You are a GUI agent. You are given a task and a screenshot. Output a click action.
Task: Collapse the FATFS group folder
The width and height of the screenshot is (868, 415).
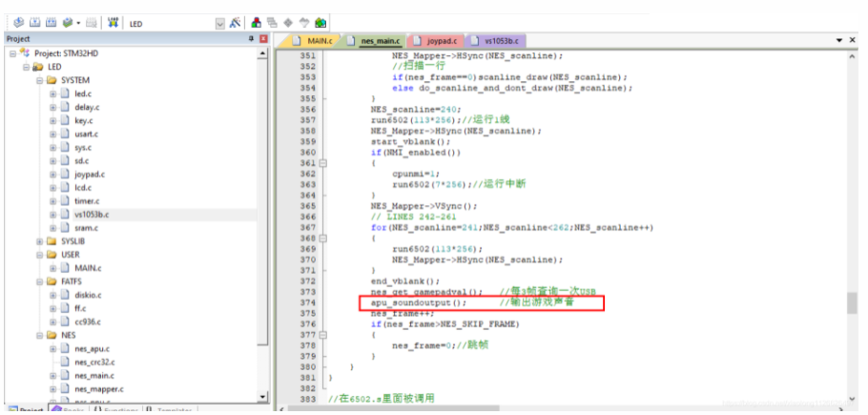(x=40, y=281)
